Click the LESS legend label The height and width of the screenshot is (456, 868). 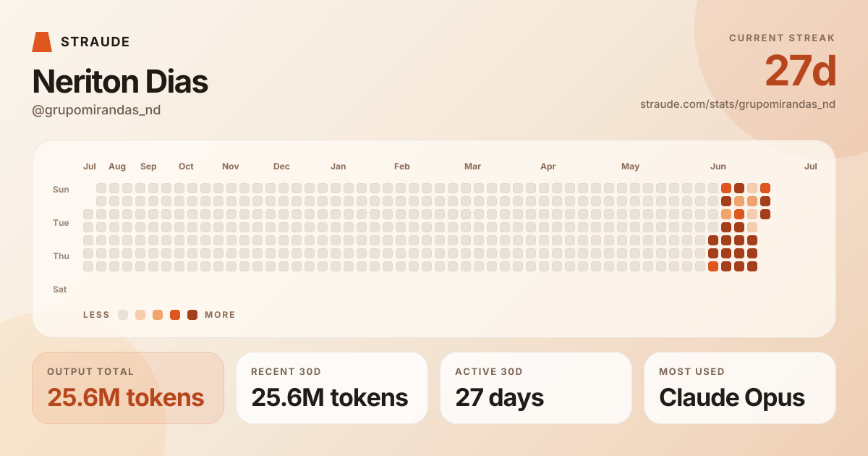(96, 315)
